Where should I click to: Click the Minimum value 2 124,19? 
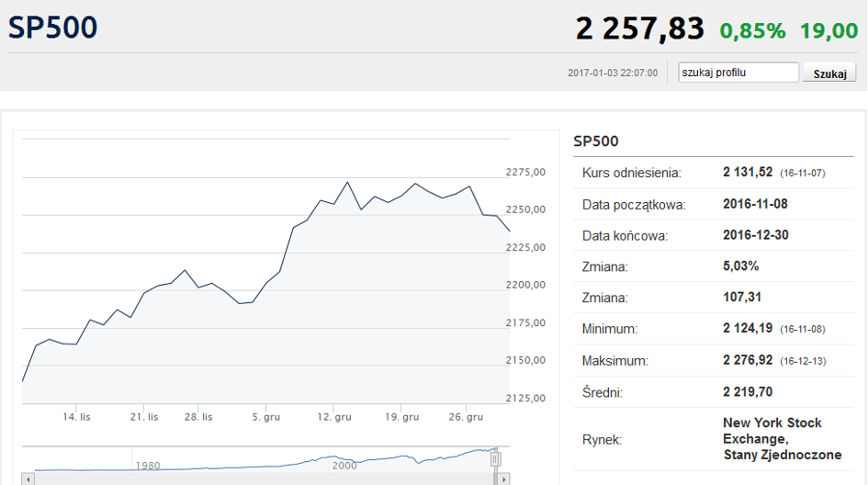point(748,328)
